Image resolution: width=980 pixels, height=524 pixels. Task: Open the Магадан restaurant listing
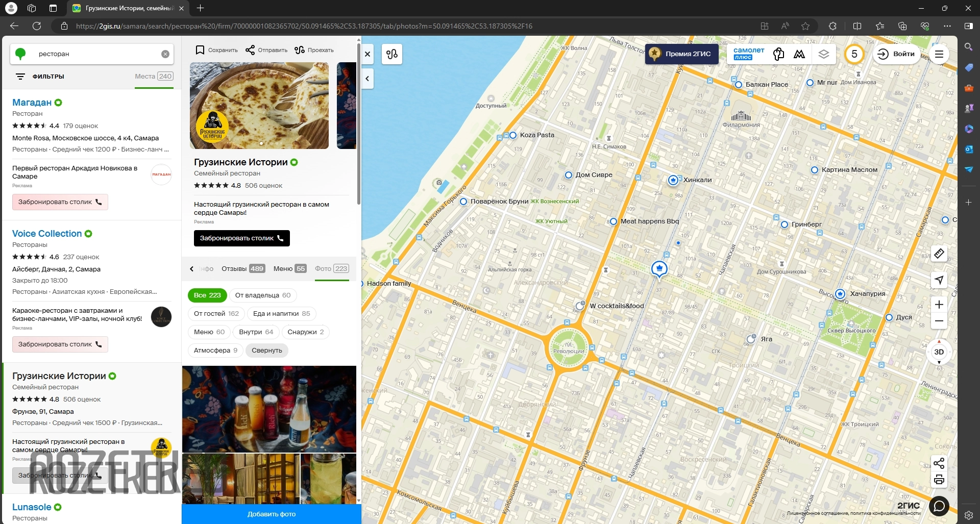tap(32, 103)
